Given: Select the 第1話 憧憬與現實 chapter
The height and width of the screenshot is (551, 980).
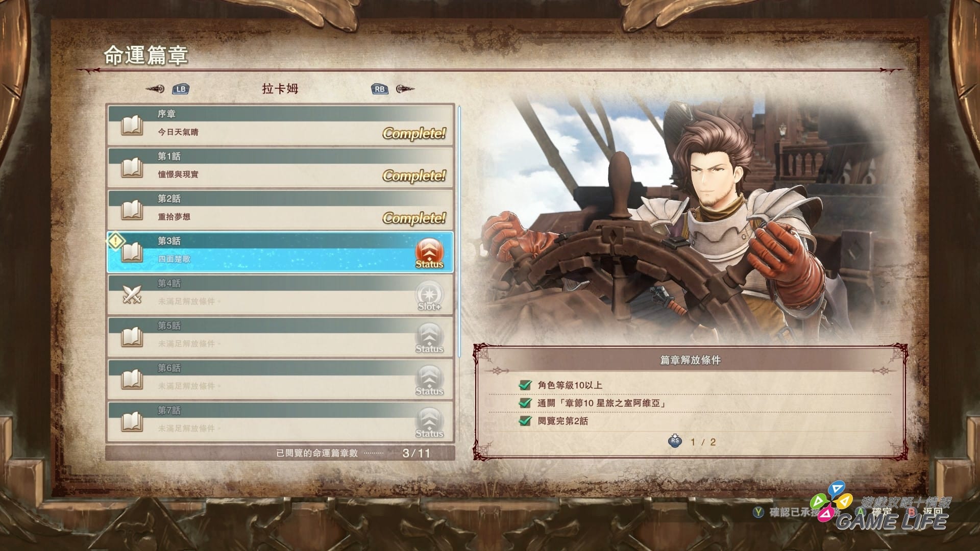Looking at the screenshot, I should point(280,168).
